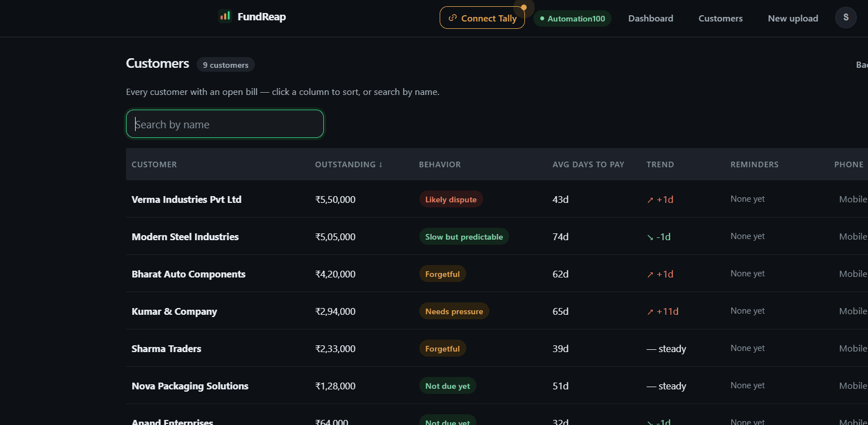This screenshot has width=868, height=425.
Task: Go to the Dashboard nav link
Action: (x=650, y=19)
